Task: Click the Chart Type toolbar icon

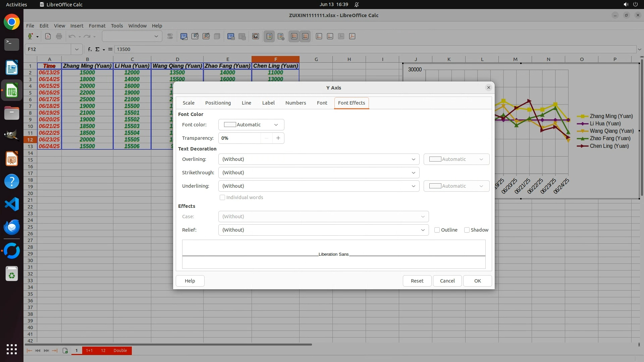Action: [184, 36]
